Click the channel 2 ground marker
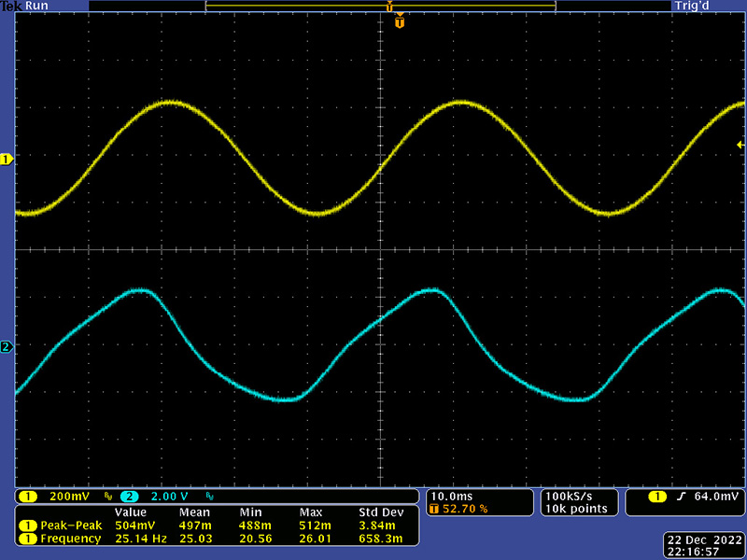747x560 pixels. pyautogui.click(x=7, y=347)
